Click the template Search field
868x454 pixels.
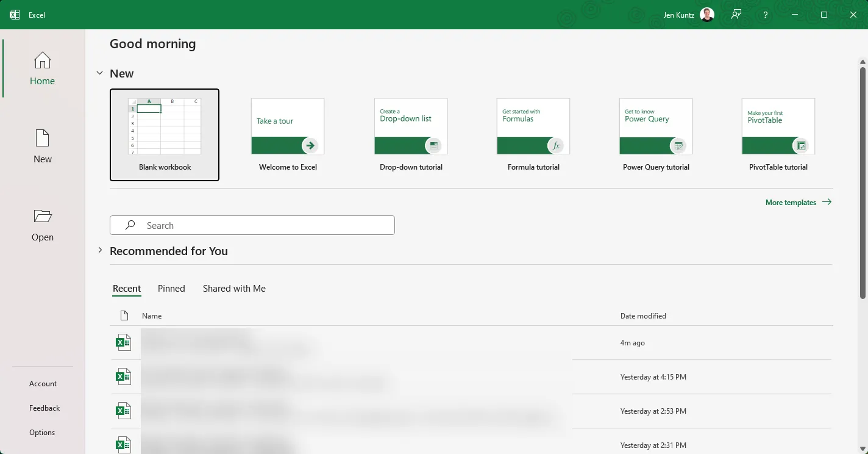pyautogui.click(x=252, y=225)
